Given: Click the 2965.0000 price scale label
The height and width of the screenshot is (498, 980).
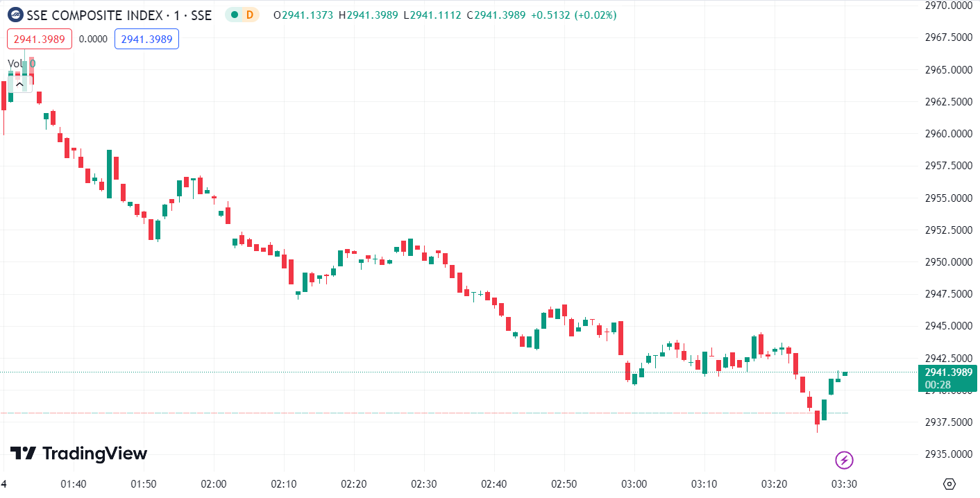Looking at the screenshot, I should coord(947,70).
